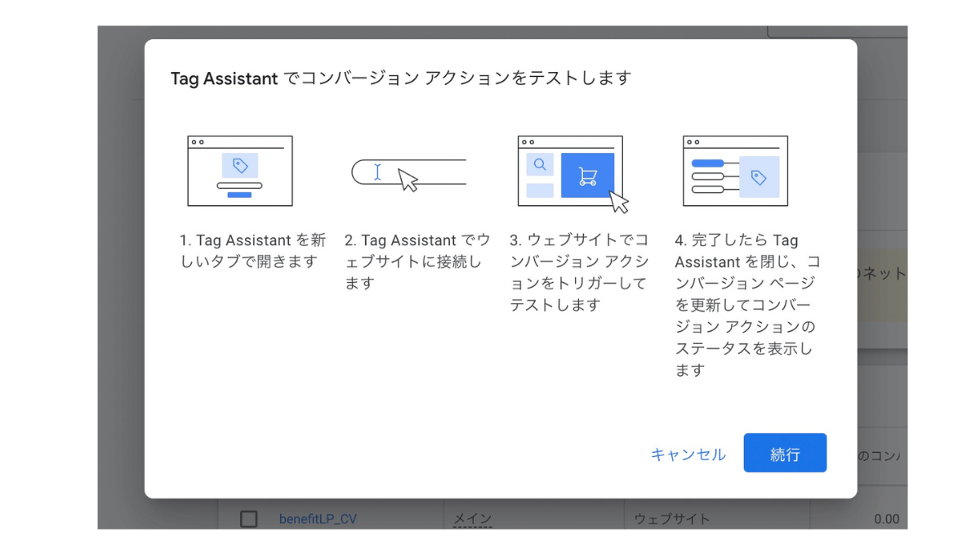Image resolution: width=980 pixels, height=555 pixels.
Task: Cancel the dialog with キャンセル
Action: point(688,454)
